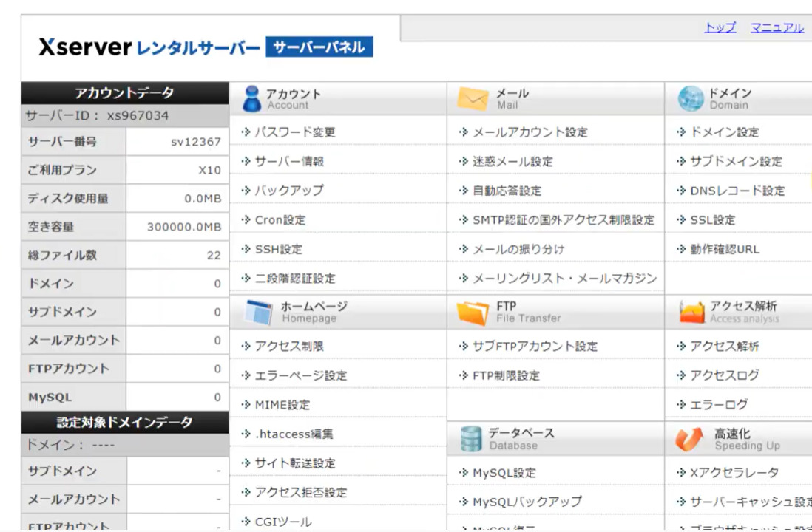Screen dimensions: 812x532
Task: Click the 総ファイル数 label
Action: (62, 255)
